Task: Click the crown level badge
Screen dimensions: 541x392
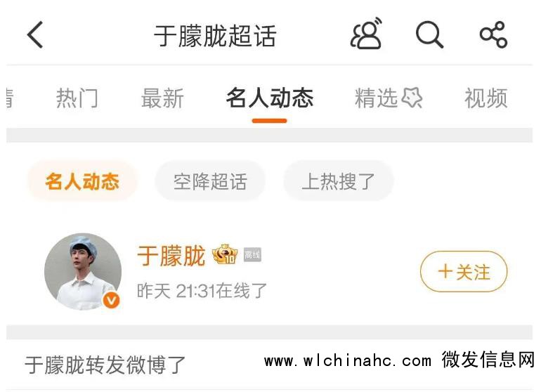Action: point(225,254)
